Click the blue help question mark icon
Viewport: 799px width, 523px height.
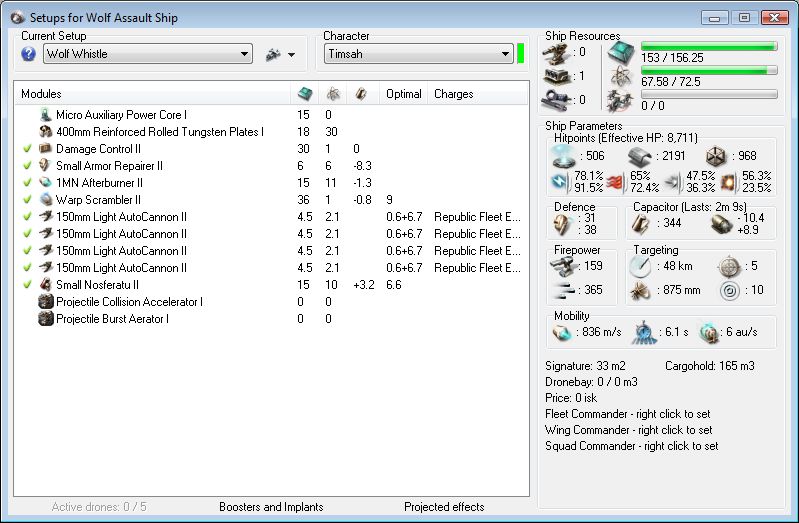point(29,54)
